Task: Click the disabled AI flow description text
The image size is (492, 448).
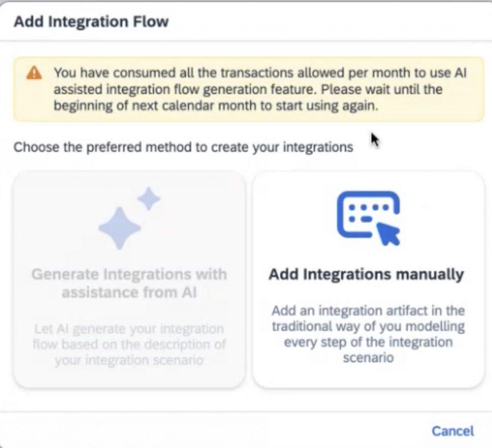Action: [129, 344]
